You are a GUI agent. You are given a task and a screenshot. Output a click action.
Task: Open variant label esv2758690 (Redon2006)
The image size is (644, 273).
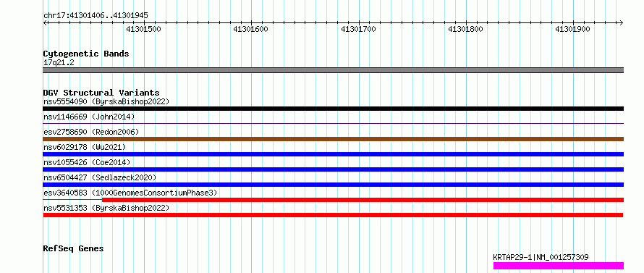[91, 132]
